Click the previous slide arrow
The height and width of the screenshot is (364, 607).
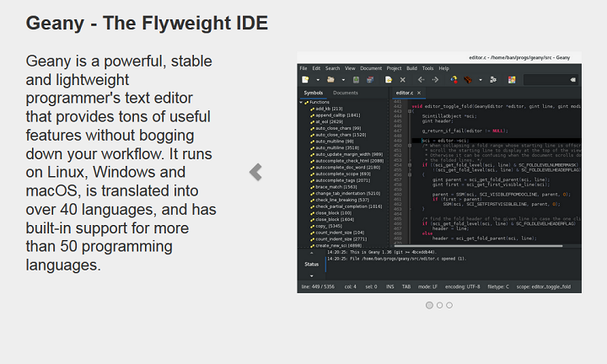click(x=256, y=172)
